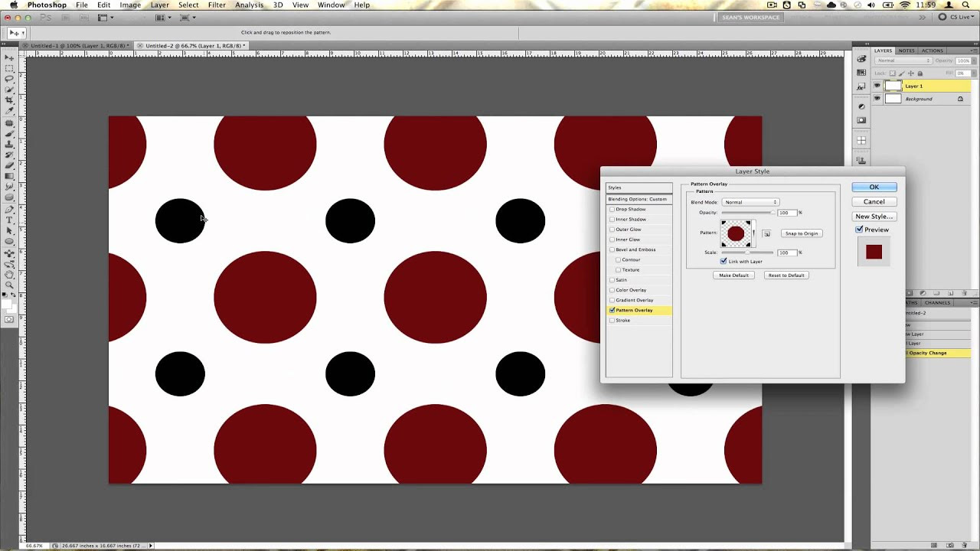
Task: Click the Scale slider in Pattern Overlay
Action: (x=747, y=253)
